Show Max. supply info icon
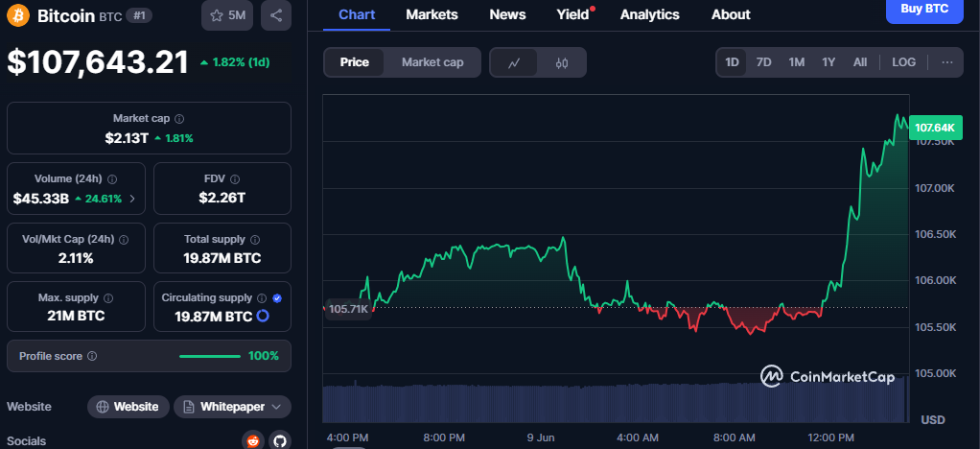 click(108, 298)
